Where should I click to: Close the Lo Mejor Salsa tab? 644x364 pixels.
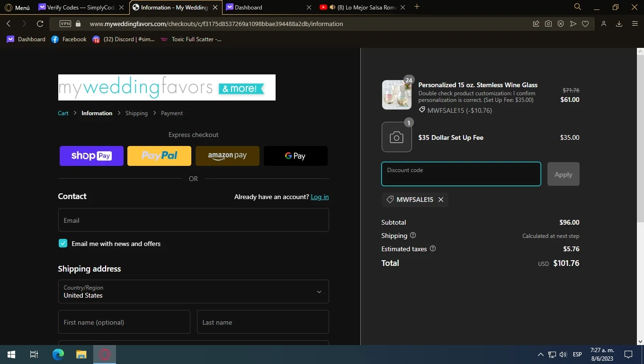click(x=402, y=8)
